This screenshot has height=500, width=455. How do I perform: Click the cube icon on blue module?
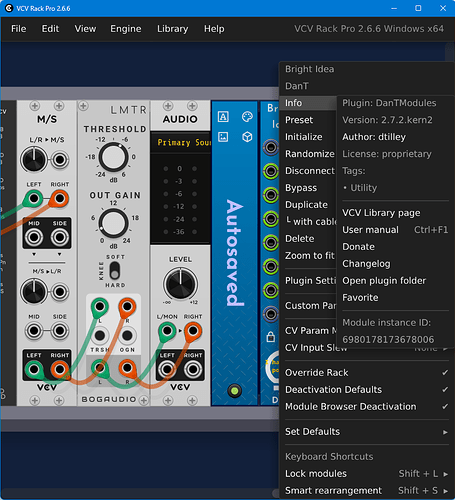247,137
